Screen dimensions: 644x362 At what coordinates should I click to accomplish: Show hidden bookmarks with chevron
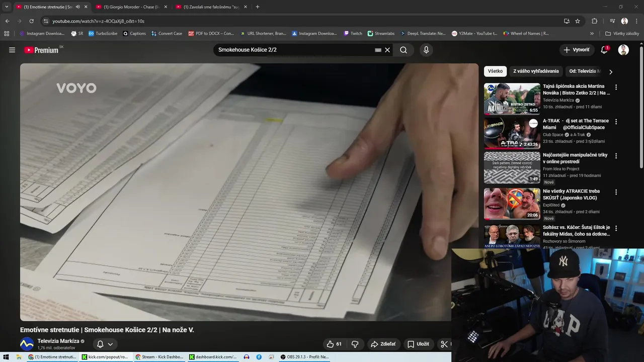click(x=592, y=34)
